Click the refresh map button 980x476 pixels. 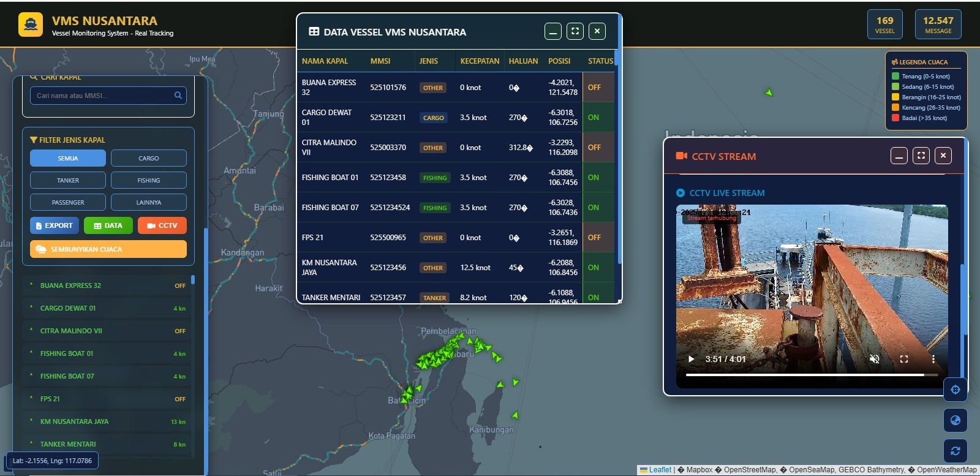coord(956,451)
